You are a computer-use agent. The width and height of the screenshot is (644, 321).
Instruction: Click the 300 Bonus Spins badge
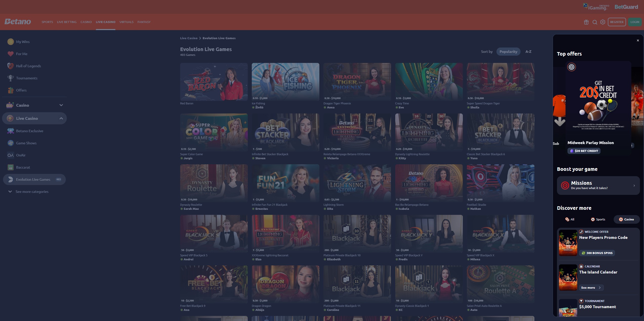pyautogui.click(x=597, y=253)
